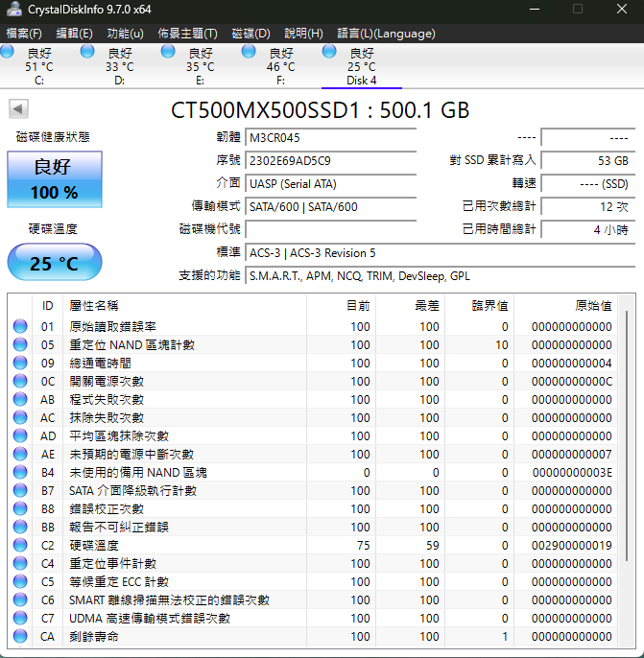Image resolution: width=644 pixels, height=658 pixels.
Task: Click the interface field UASP (Serial ATA)
Action: tap(331, 184)
